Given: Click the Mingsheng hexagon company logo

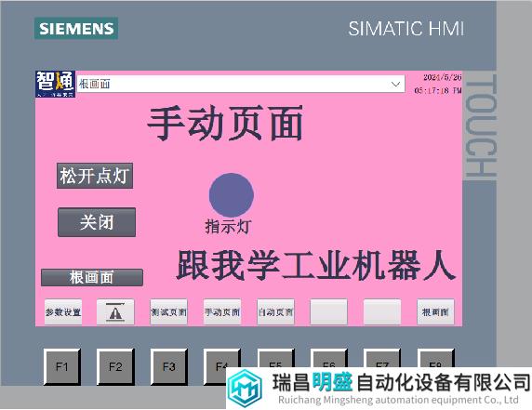Looking at the screenshot, I should tap(245, 389).
